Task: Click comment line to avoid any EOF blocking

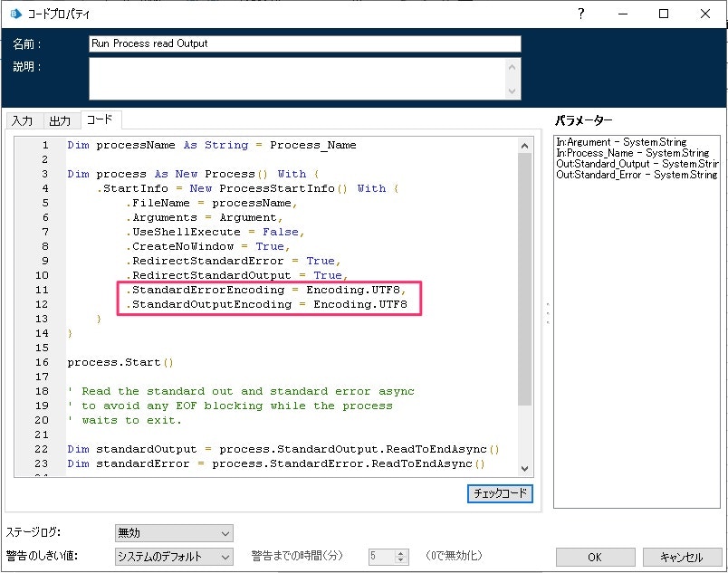Action: [230, 406]
